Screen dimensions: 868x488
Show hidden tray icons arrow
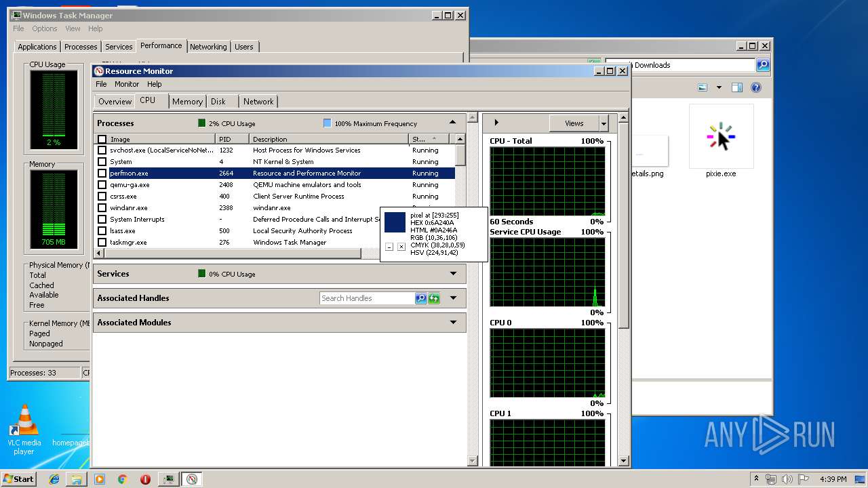pyautogui.click(x=756, y=479)
